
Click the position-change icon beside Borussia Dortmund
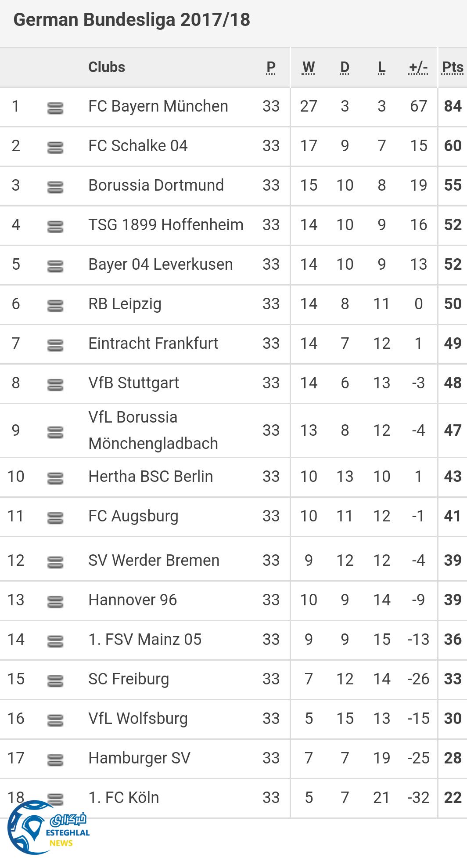tap(55, 187)
